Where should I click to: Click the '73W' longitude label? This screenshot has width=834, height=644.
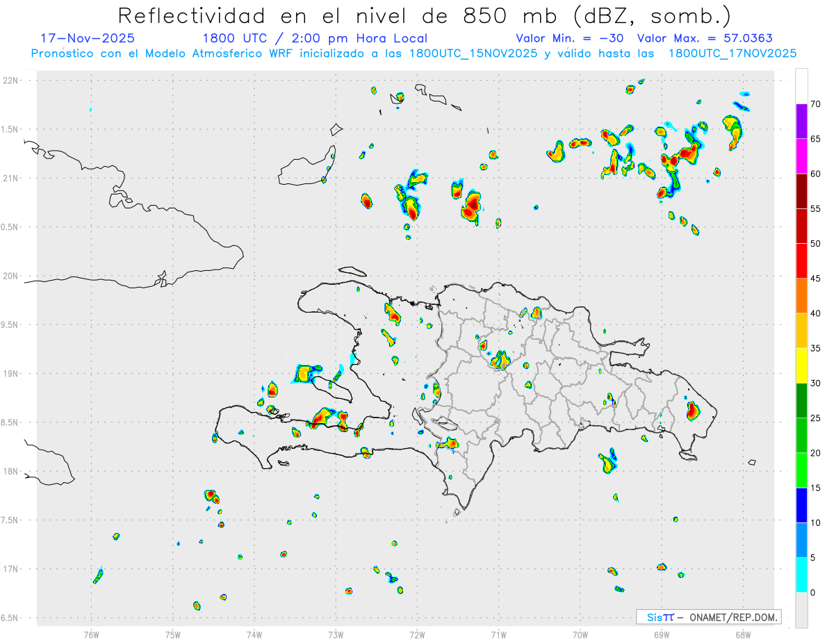(336, 634)
